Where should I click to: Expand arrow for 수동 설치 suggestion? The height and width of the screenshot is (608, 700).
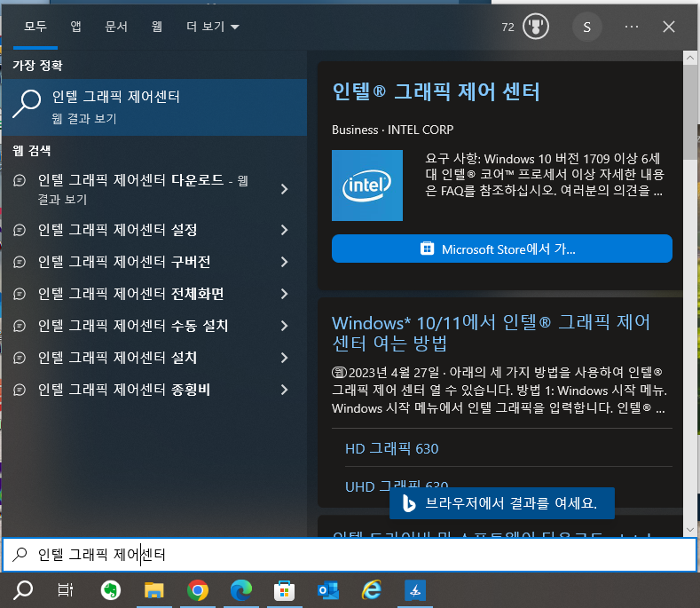(285, 326)
